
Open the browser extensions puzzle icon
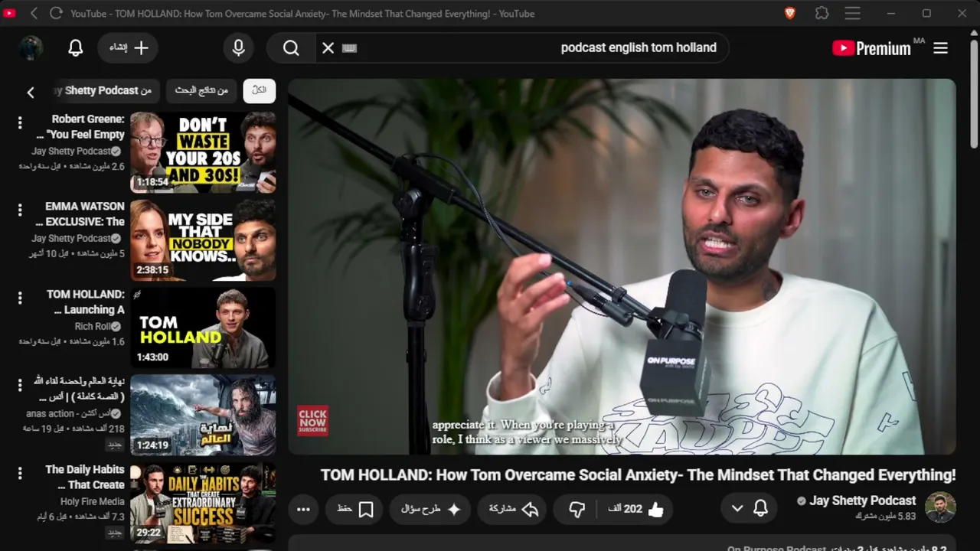coord(822,13)
